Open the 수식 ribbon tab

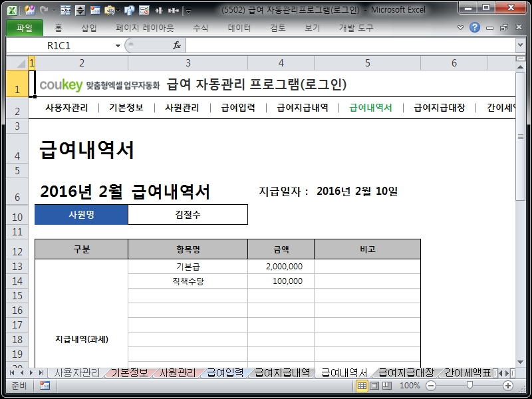pos(201,28)
